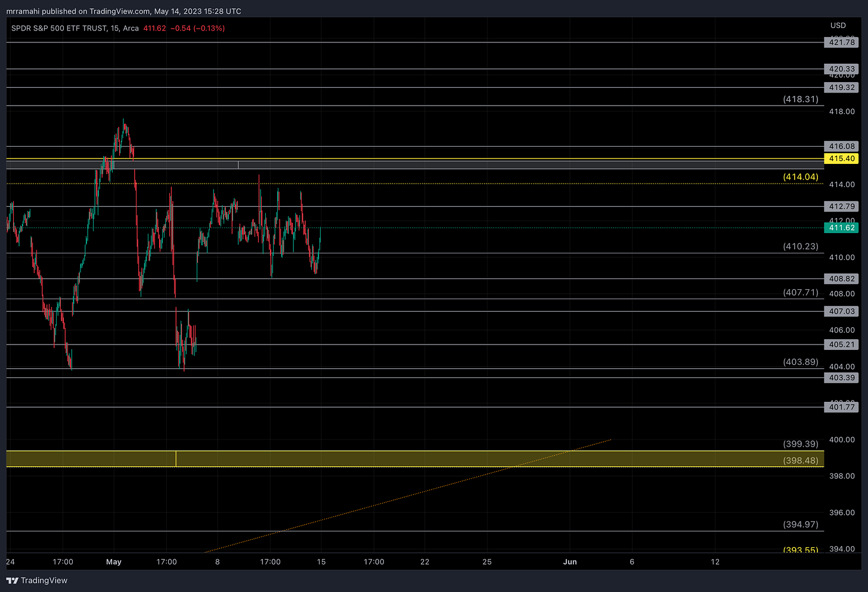Click the 405.21 price label
The image size is (868, 592).
click(x=842, y=345)
